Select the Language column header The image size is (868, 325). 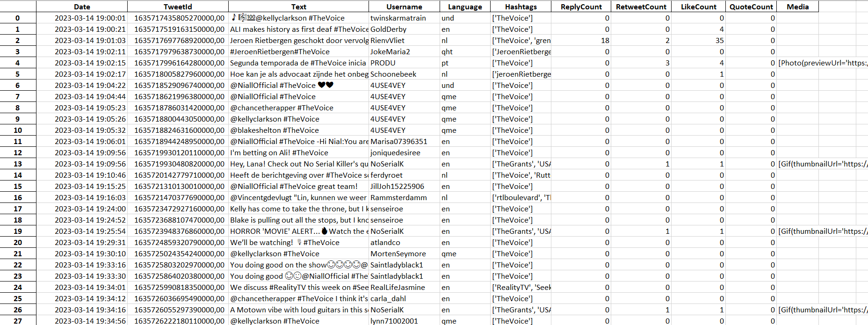click(465, 7)
